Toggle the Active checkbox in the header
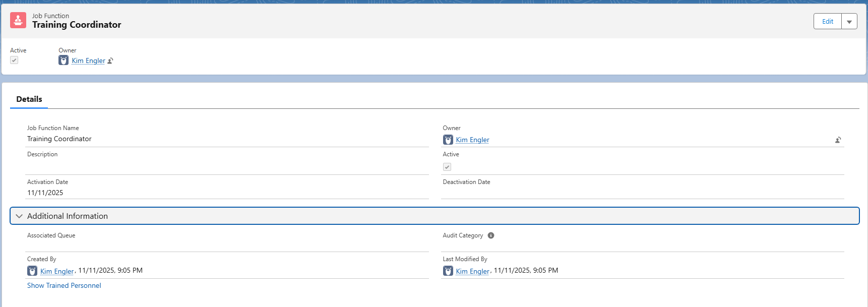The width and height of the screenshot is (868, 307). [14, 60]
